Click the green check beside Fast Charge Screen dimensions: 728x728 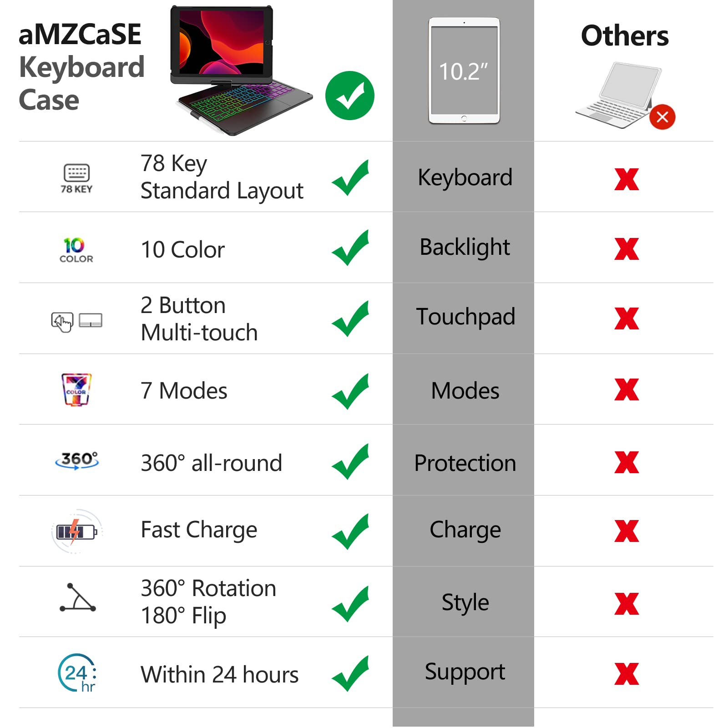click(350, 531)
